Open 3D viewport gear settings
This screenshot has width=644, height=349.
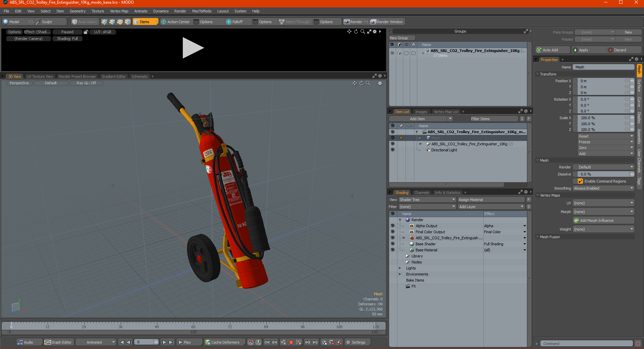pos(380,83)
